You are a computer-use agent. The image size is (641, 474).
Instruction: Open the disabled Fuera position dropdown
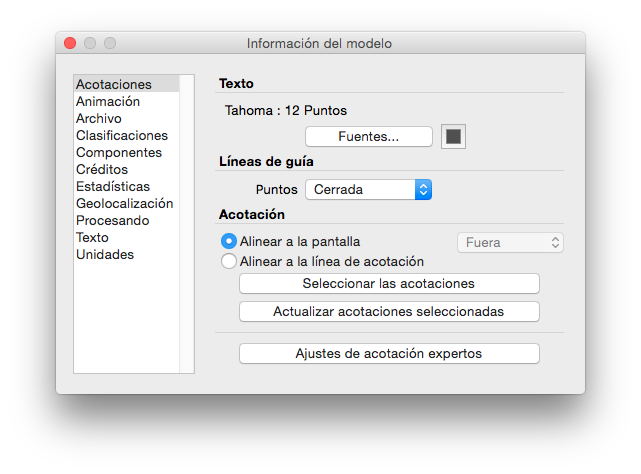(510, 243)
